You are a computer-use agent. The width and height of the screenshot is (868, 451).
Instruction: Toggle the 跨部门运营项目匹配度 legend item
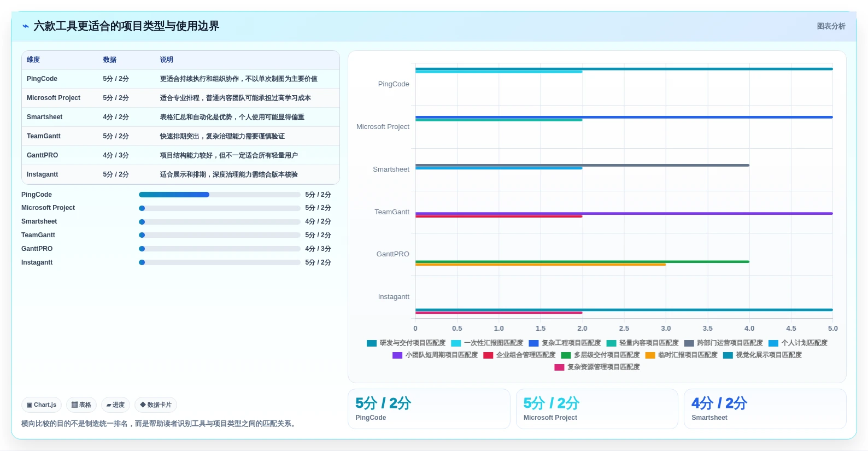(723, 343)
